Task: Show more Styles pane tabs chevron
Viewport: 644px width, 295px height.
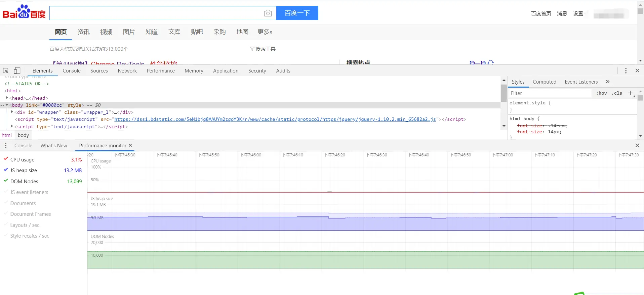Action: tap(607, 82)
